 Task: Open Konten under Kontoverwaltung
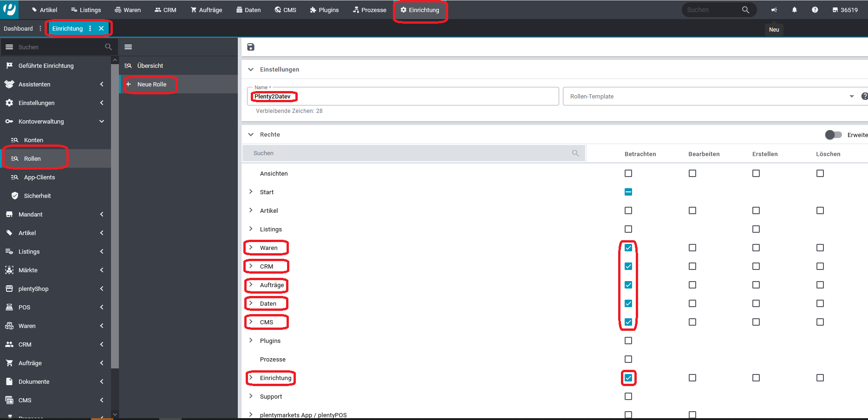point(33,140)
